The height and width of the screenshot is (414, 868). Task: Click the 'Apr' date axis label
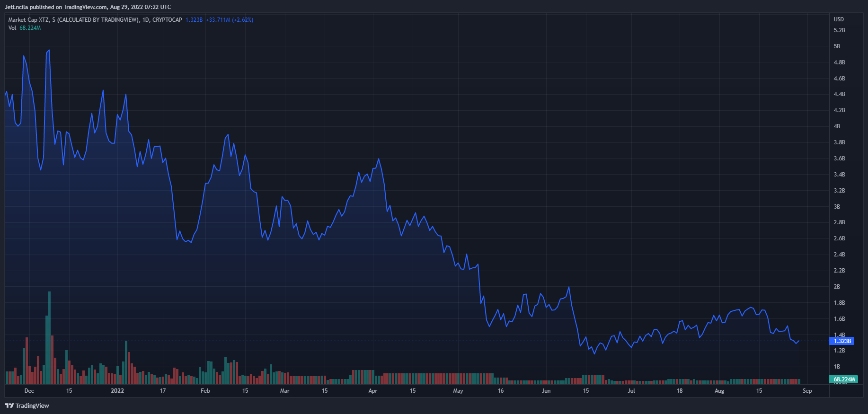(x=373, y=391)
